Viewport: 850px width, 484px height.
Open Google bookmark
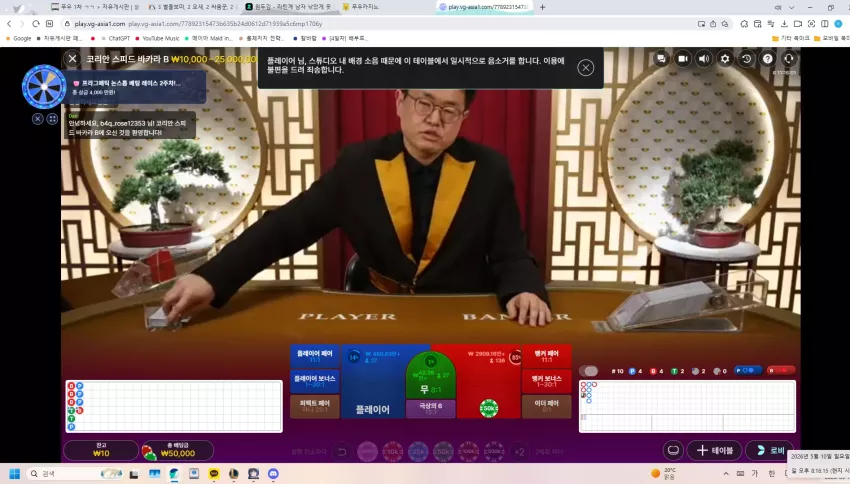[x=18, y=38]
